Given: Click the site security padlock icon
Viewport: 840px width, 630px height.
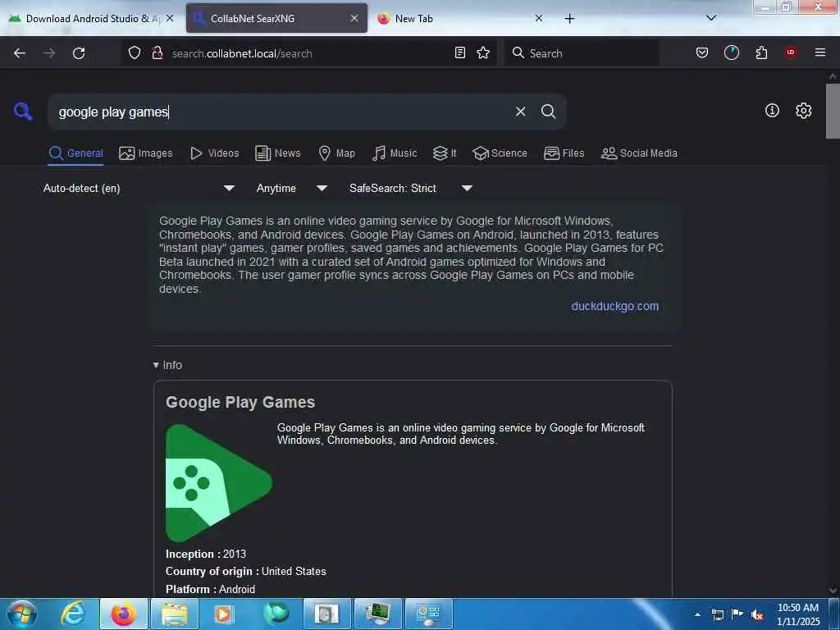Looking at the screenshot, I should tap(157, 52).
